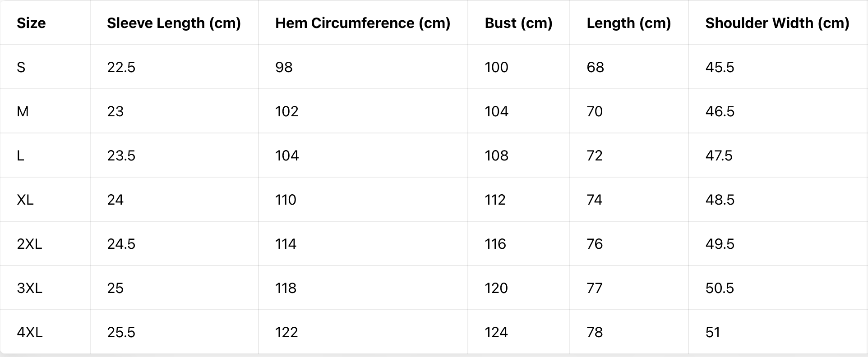
Task: Click the Hem Circumference (cm) header
Action: pyautogui.click(x=363, y=23)
